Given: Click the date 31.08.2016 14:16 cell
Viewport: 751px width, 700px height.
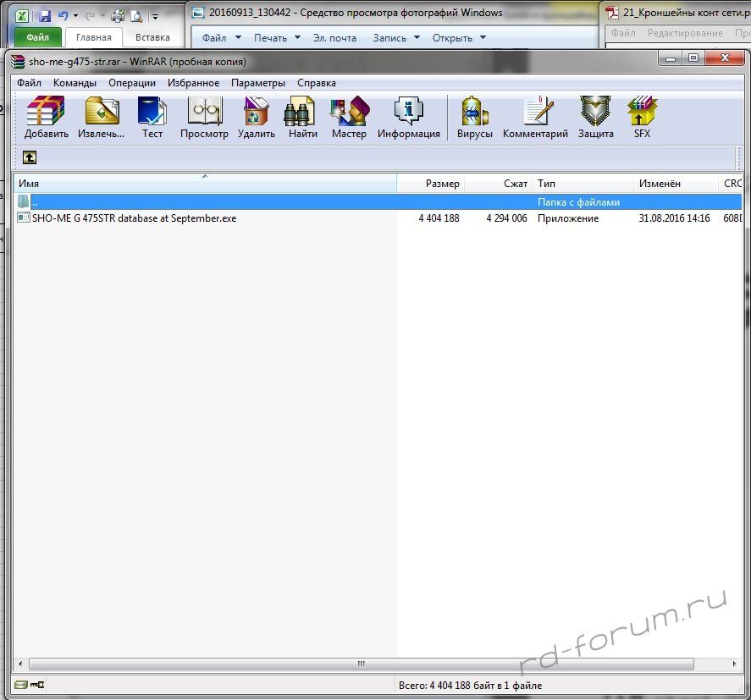Looking at the screenshot, I should pyautogui.click(x=674, y=218).
